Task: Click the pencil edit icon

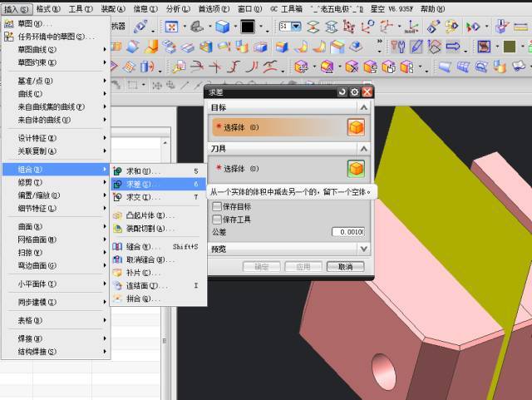Action: 416,47
